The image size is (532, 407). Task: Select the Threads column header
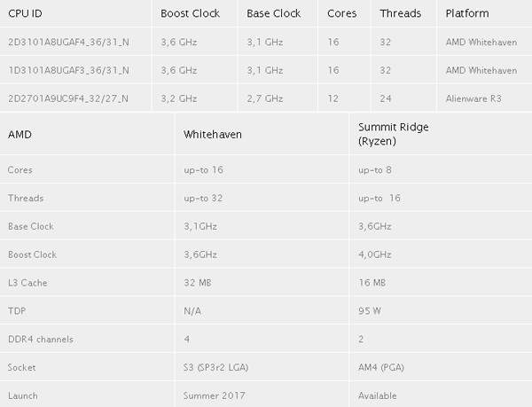tap(400, 14)
